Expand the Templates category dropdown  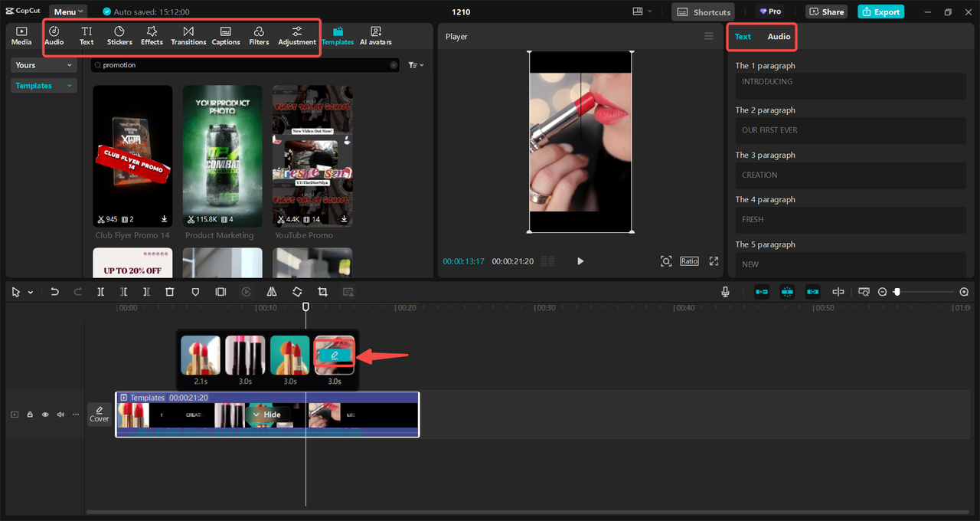(x=44, y=86)
